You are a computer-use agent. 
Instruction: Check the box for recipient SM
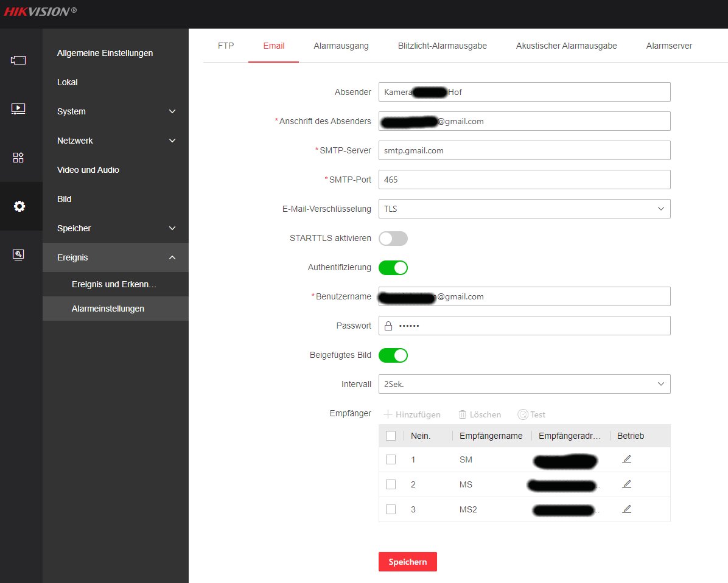click(391, 459)
